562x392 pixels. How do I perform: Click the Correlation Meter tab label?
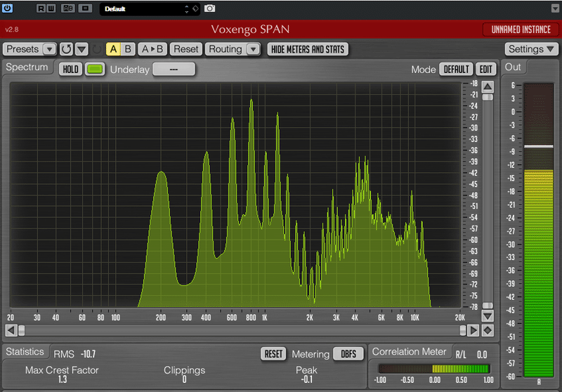(x=409, y=352)
